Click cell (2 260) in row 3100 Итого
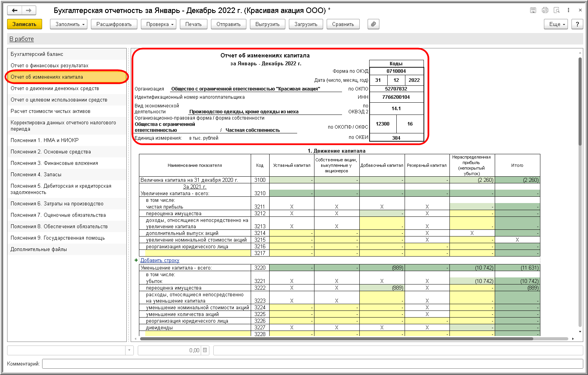 [x=517, y=180]
